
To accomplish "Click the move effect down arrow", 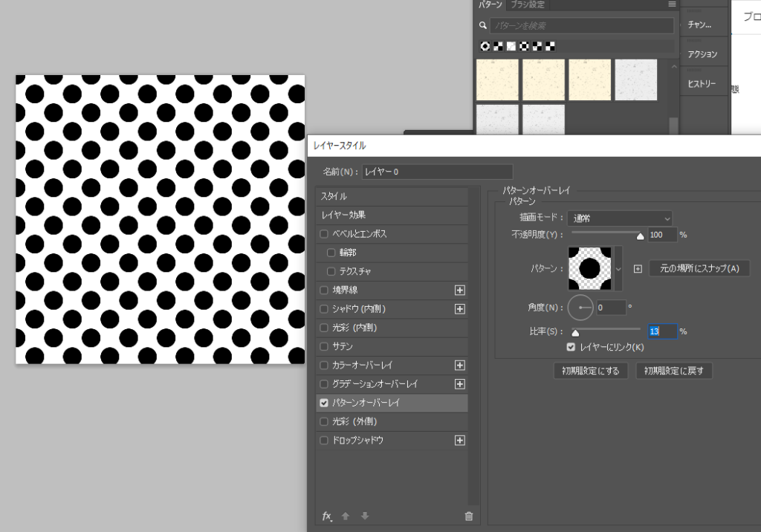I will pyautogui.click(x=364, y=516).
